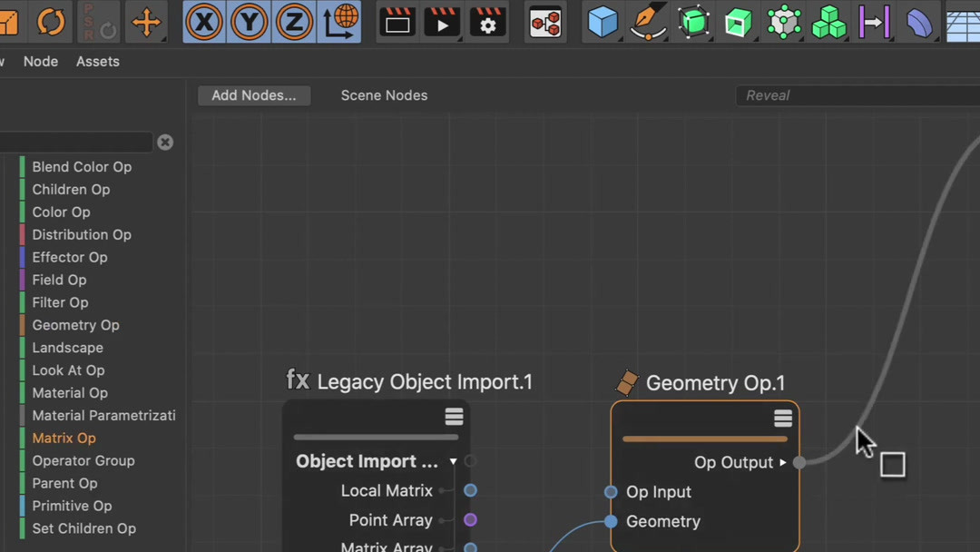
Task: Open Geometry Op.1 node options menu
Action: point(783,419)
